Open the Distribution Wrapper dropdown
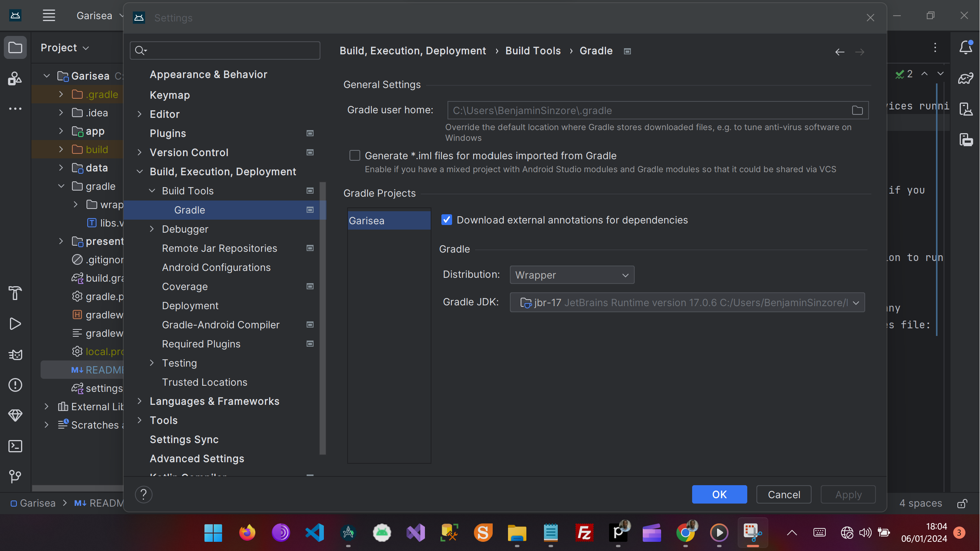This screenshot has height=551, width=980. pyautogui.click(x=572, y=275)
